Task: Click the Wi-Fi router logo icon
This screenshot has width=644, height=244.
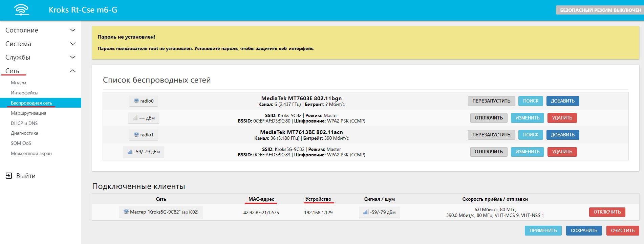Action: point(22,10)
